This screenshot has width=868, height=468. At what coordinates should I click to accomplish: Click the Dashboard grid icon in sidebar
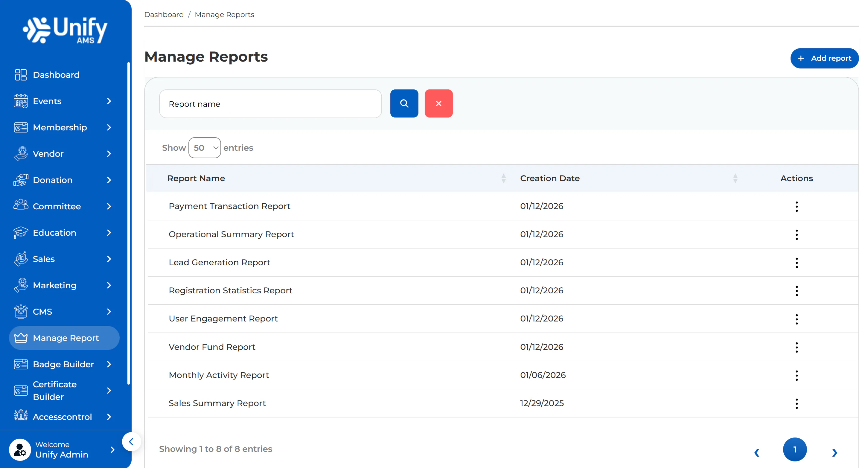[21, 75]
